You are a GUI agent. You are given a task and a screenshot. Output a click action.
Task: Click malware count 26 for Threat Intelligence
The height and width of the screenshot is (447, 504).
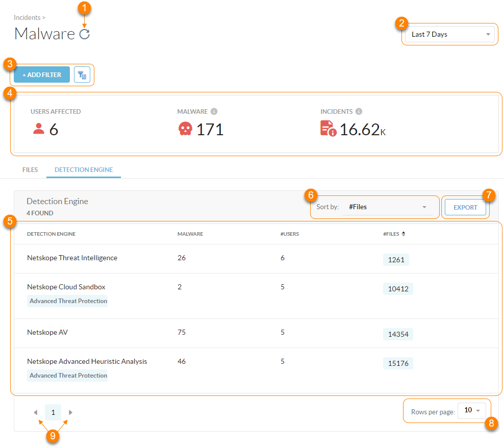pyautogui.click(x=182, y=258)
